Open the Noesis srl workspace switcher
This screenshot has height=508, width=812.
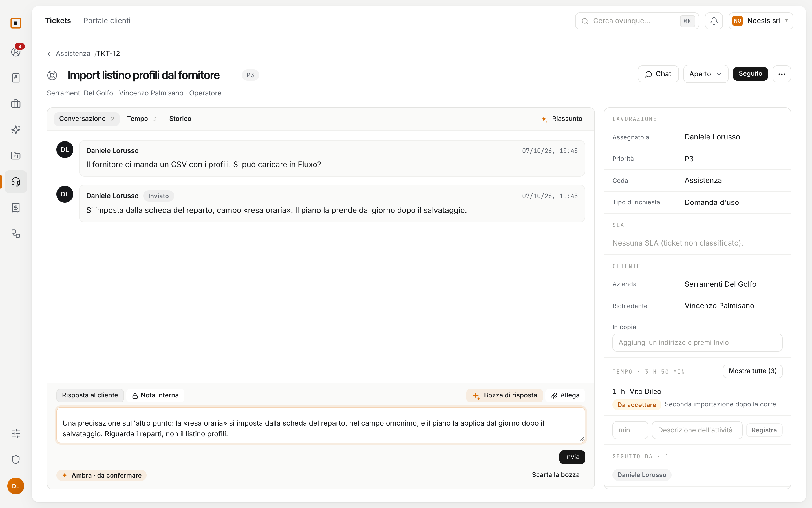pos(761,21)
